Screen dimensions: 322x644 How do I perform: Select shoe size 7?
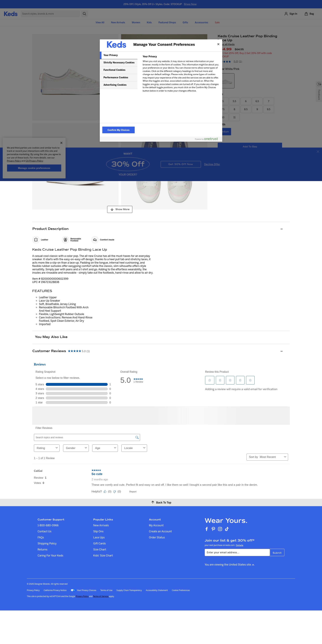coord(269,101)
